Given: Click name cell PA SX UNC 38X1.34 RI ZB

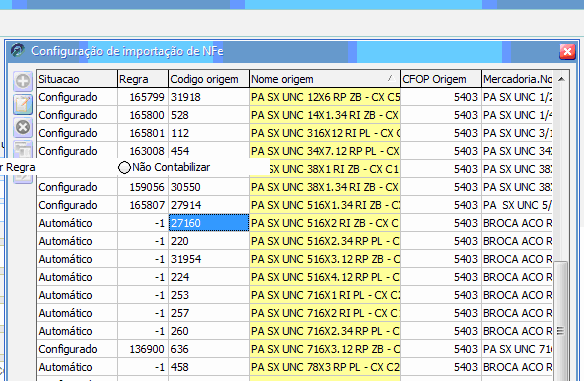Looking at the screenshot, I should click(x=325, y=187).
